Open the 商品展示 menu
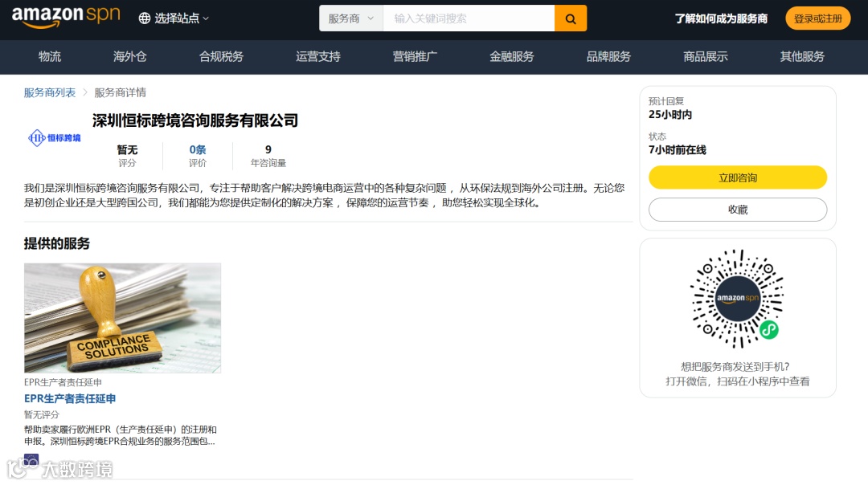 coord(706,56)
